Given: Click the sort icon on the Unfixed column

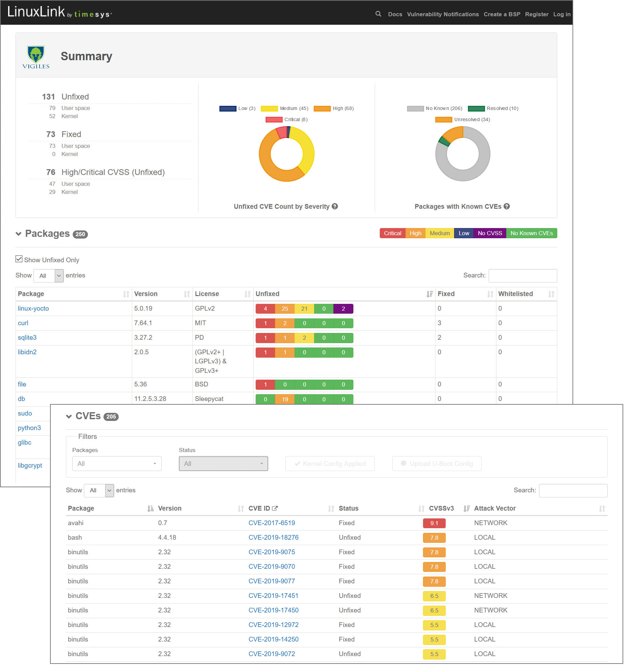Looking at the screenshot, I should pyautogui.click(x=429, y=294).
